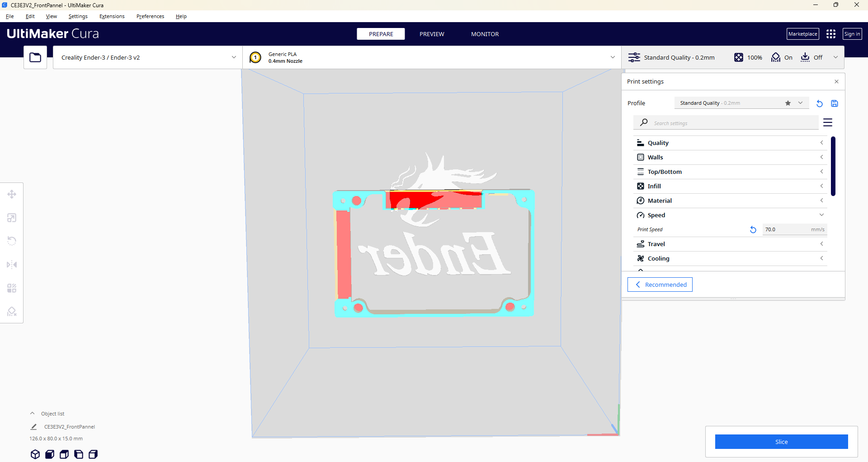This screenshot has height=462, width=868.
Task: Select CE3E3V2_FrontPannel in the object list
Action: (x=70, y=427)
